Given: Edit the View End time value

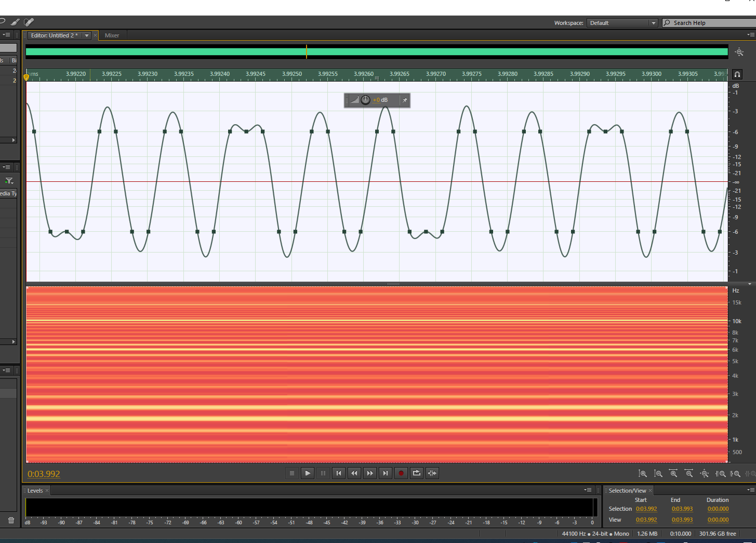Looking at the screenshot, I should coord(682,520).
